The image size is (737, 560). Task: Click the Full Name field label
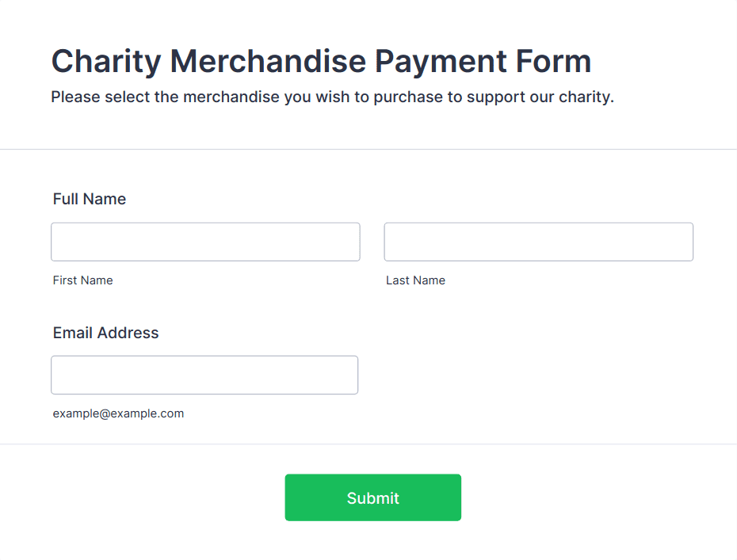[90, 199]
